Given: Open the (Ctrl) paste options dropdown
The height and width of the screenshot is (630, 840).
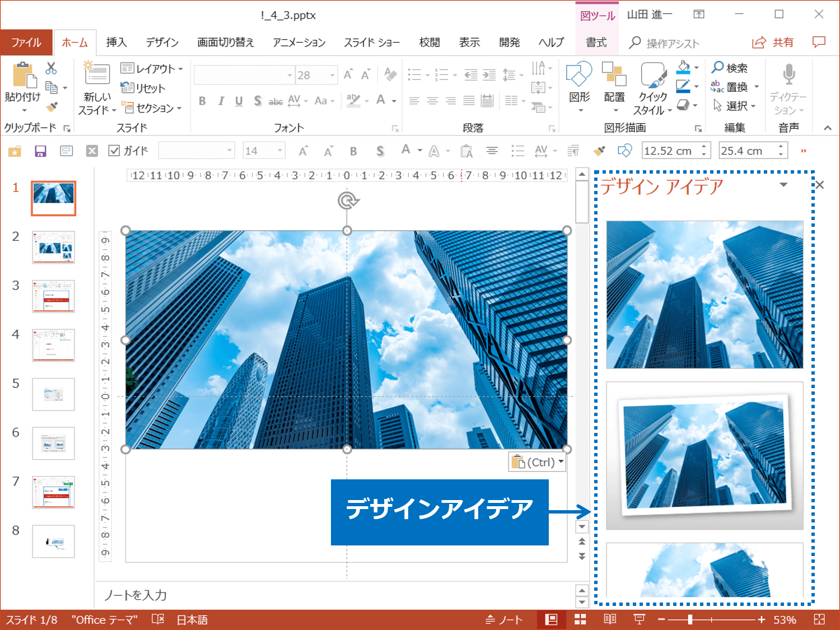Looking at the screenshot, I should click(x=537, y=463).
